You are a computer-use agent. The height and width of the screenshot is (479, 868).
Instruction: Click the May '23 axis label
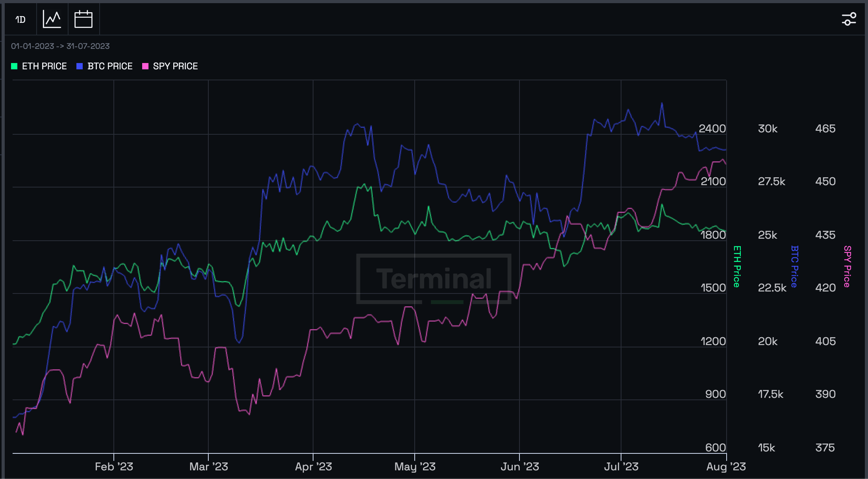(x=415, y=467)
